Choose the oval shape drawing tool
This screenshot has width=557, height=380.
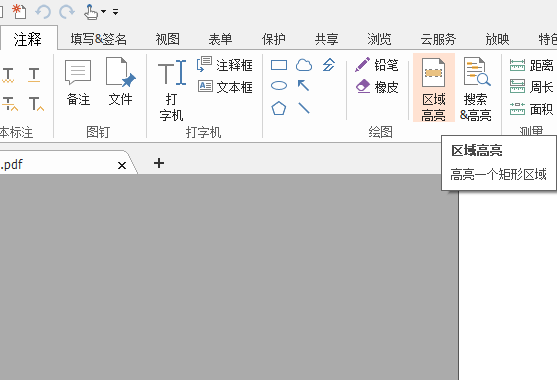[279, 86]
